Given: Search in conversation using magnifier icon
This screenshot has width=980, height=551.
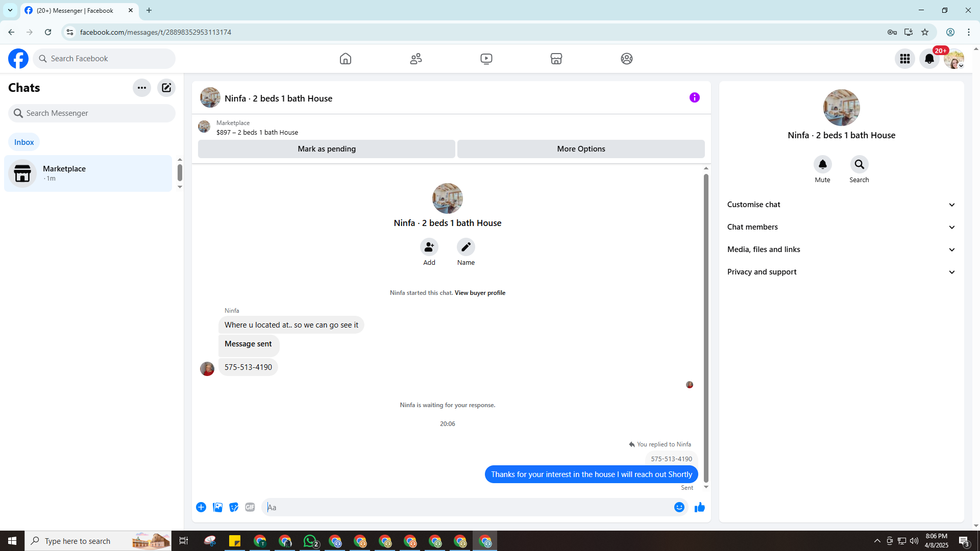Looking at the screenshot, I should coord(859,165).
